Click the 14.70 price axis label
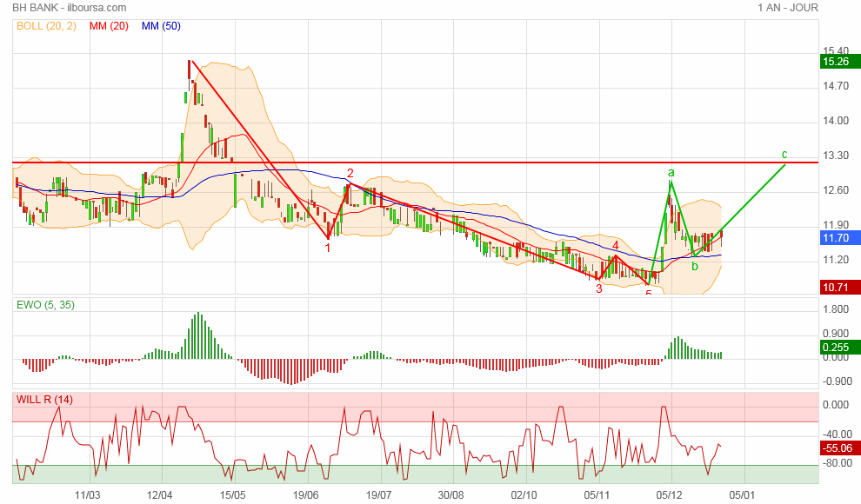The height and width of the screenshot is (504, 861). [836, 85]
